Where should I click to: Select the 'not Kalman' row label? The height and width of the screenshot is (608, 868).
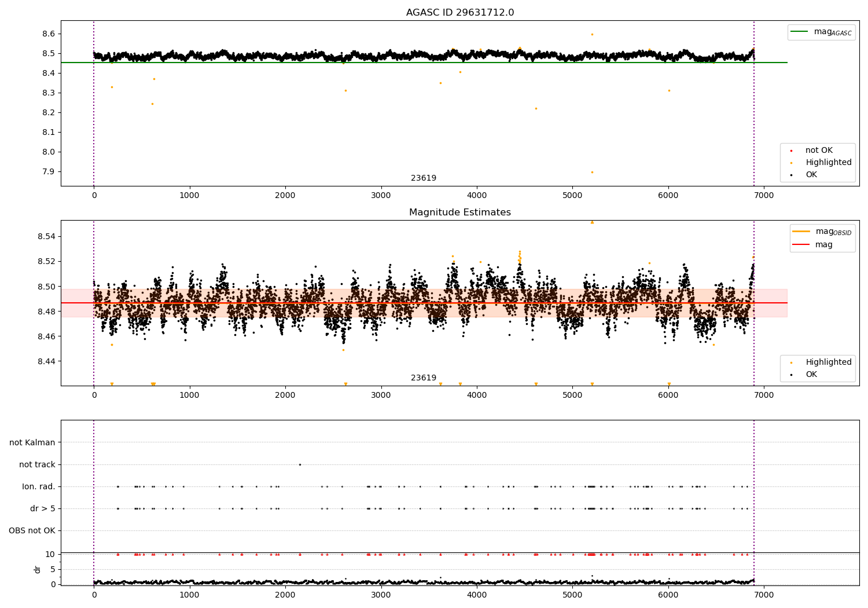pyautogui.click(x=32, y=443)
